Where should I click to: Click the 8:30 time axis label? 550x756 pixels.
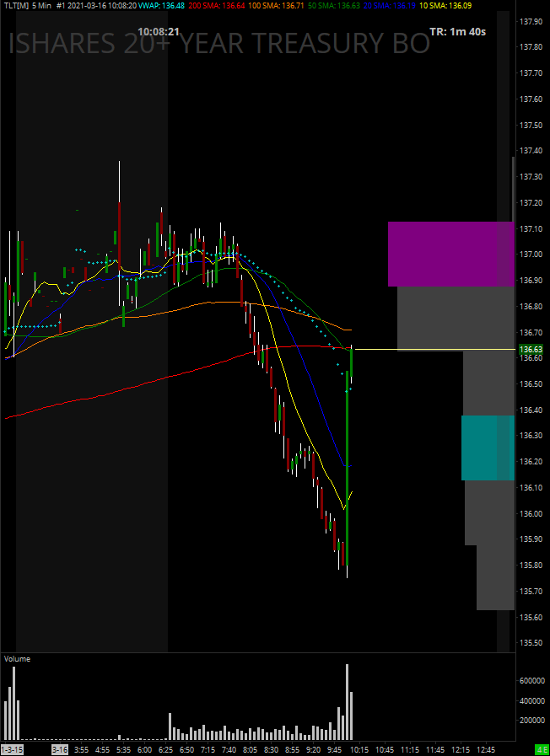coord(272,750)
